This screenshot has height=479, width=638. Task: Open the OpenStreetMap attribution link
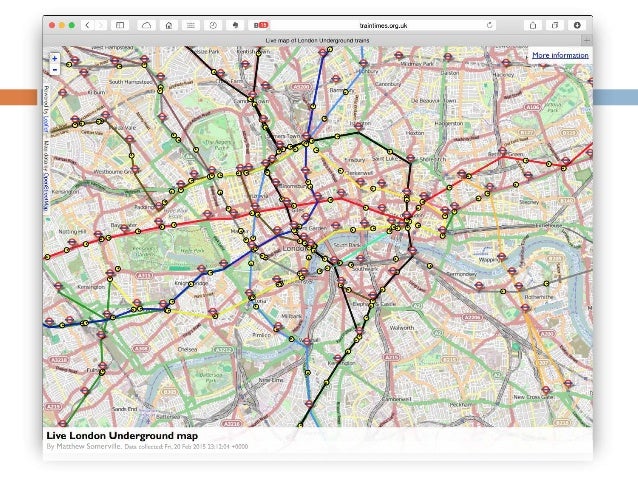(46, 190)
